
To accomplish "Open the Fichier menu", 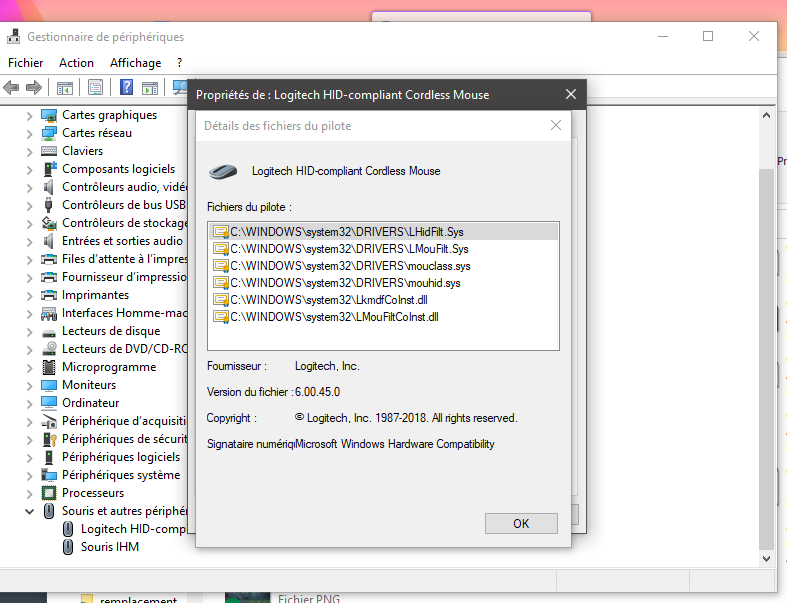I will [x=26, y=63].
